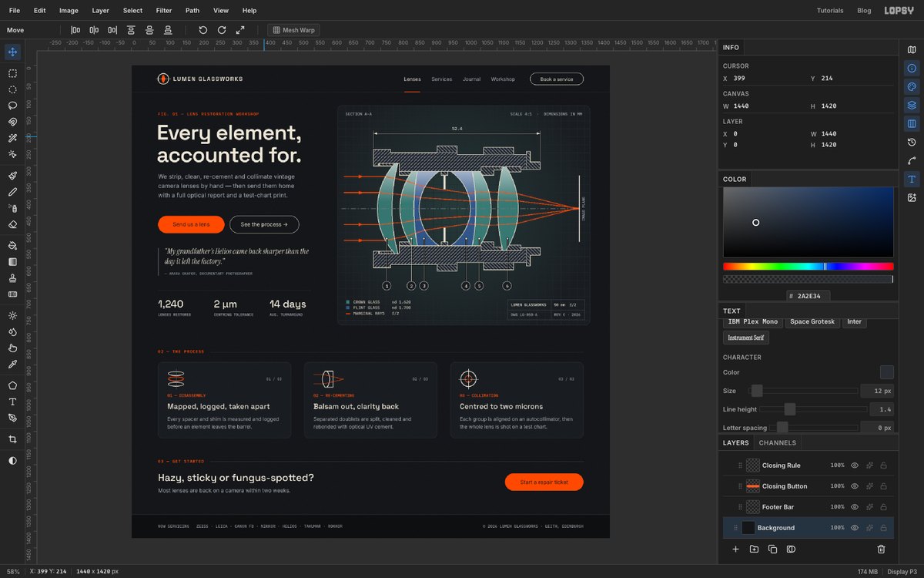924x578 pixels.
Task: Select the Clone Stamp tool
Action: pos(12,277)
